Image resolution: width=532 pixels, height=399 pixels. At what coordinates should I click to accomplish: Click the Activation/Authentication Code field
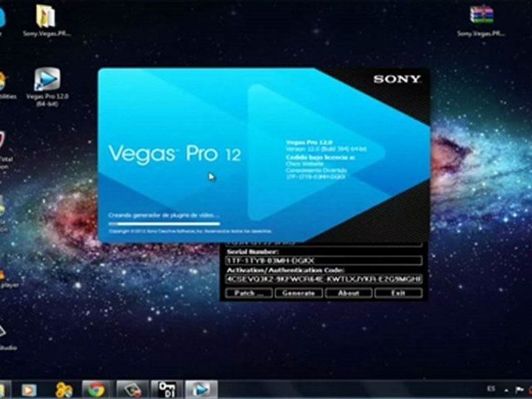324,279
